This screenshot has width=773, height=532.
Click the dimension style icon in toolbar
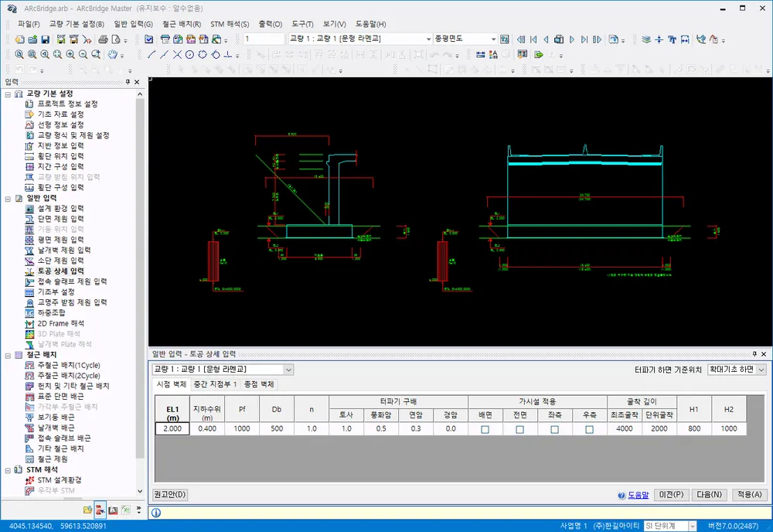coord(685,39)
